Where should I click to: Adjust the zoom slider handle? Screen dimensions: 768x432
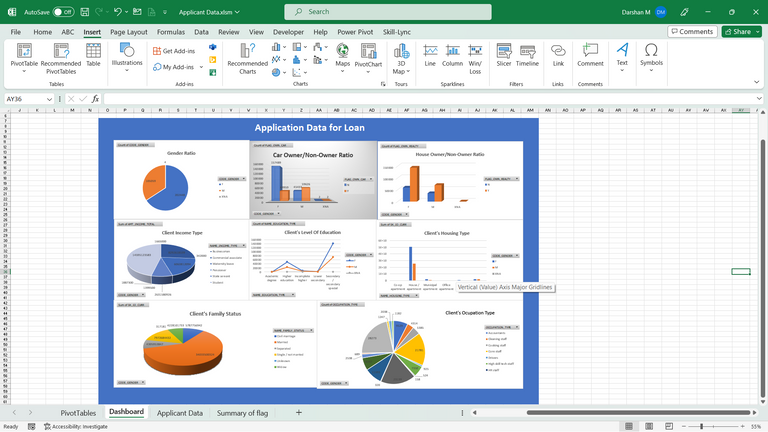pyautogui.click(x=701, y=426)
